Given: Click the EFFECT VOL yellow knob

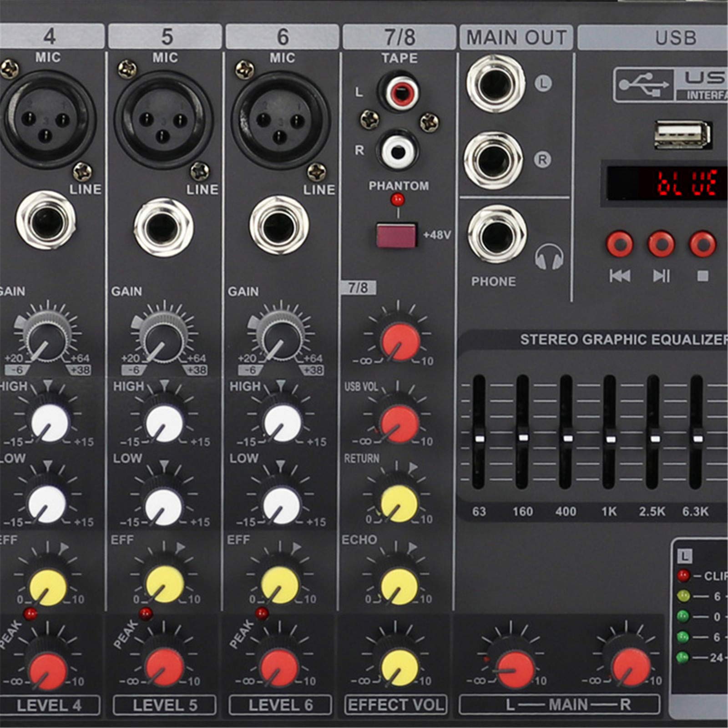Looking at the screenshot, I should click(400, 668).
